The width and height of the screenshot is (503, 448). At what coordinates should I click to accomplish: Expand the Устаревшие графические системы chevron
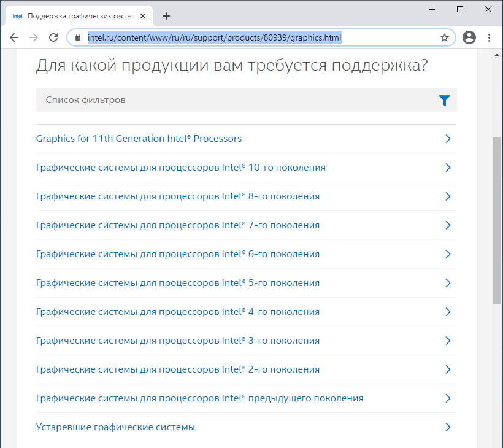pos(448,427)
